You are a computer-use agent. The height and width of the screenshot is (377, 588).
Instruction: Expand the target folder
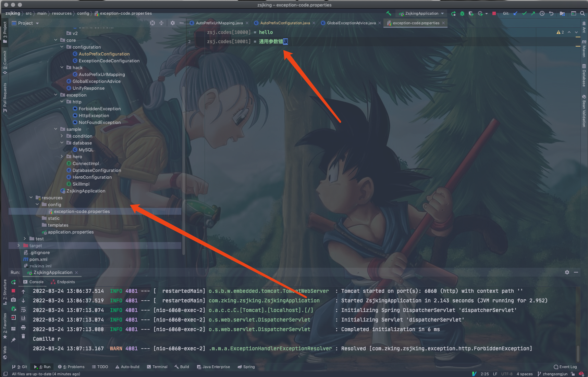click(19, 246)
